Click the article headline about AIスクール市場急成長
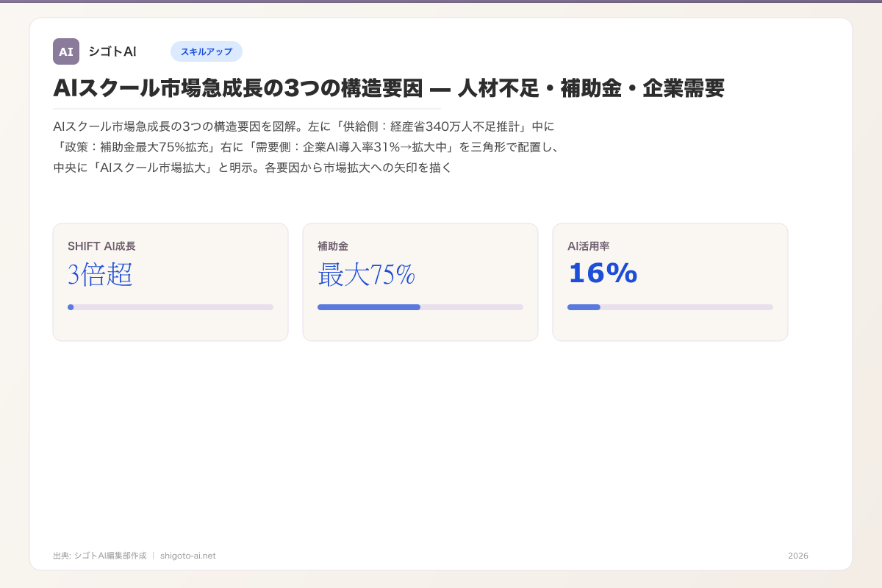 point(388,89)
